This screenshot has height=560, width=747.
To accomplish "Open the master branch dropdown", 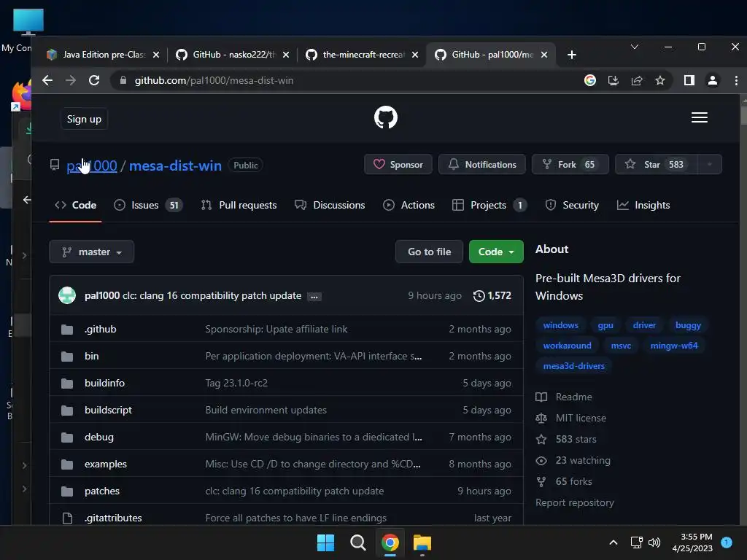I will (x=91, y=252).
